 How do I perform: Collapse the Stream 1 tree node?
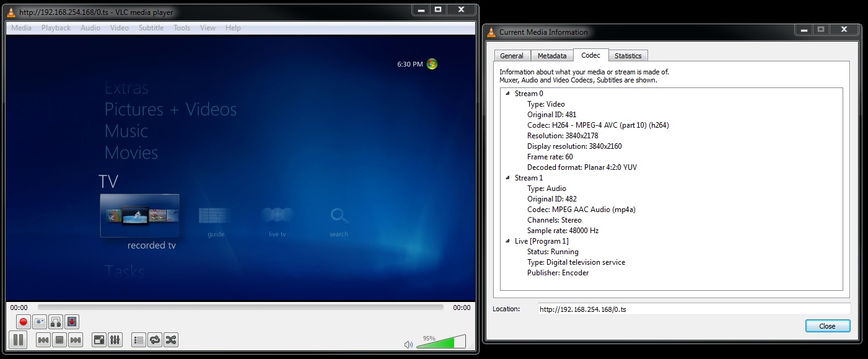click(x=507, y=178)
